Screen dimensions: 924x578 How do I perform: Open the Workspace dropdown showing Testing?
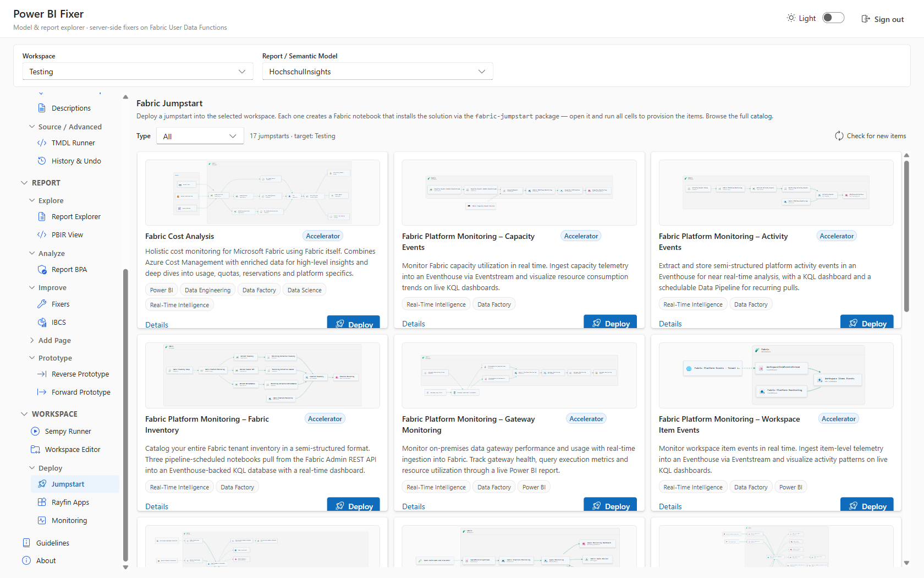137,72
